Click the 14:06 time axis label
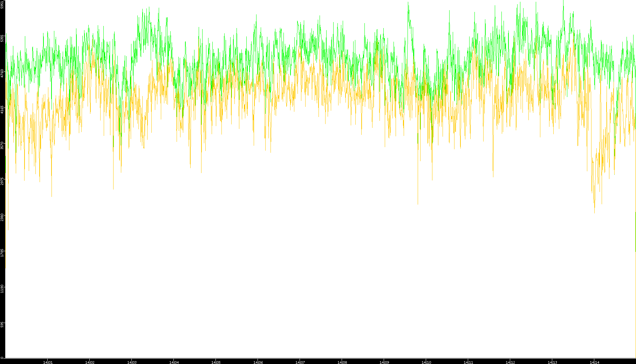 pos(258,362)
